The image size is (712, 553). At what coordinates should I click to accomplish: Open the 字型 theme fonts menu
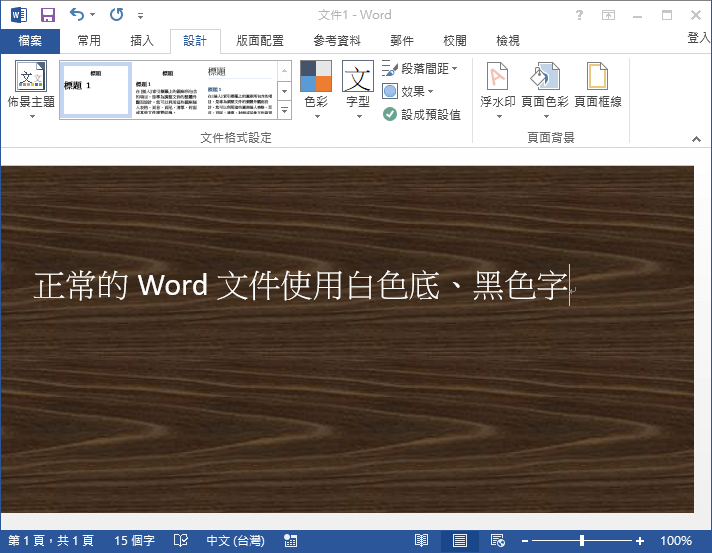358,90
